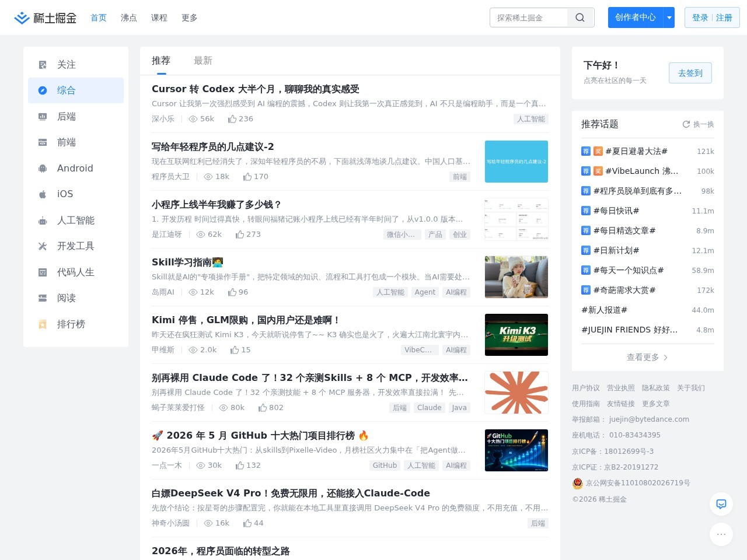Open the Claude starburst thumbnail

(x=516, y=393)
